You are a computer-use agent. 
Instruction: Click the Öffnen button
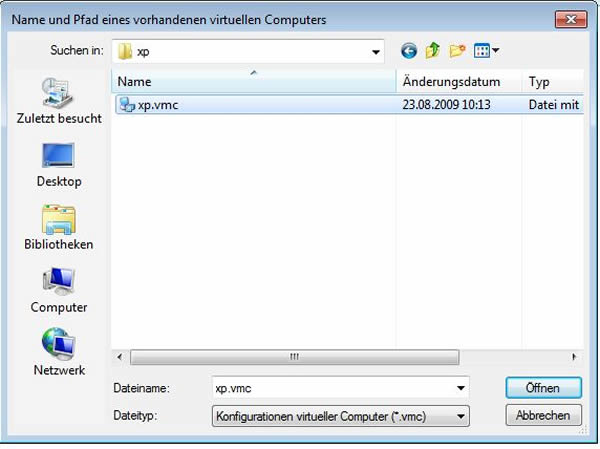click(x=543, y=388)
